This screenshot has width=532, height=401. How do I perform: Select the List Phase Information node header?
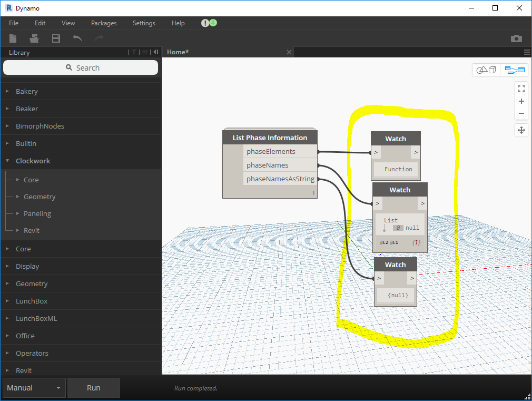point(270,138)
